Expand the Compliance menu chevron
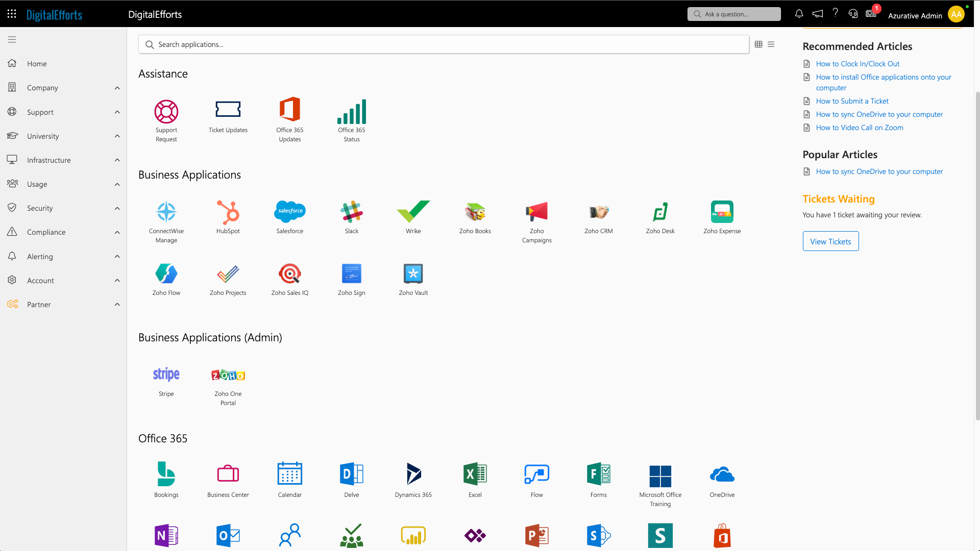This screenshot has height=551, width=980. click(x=117, y=232)
